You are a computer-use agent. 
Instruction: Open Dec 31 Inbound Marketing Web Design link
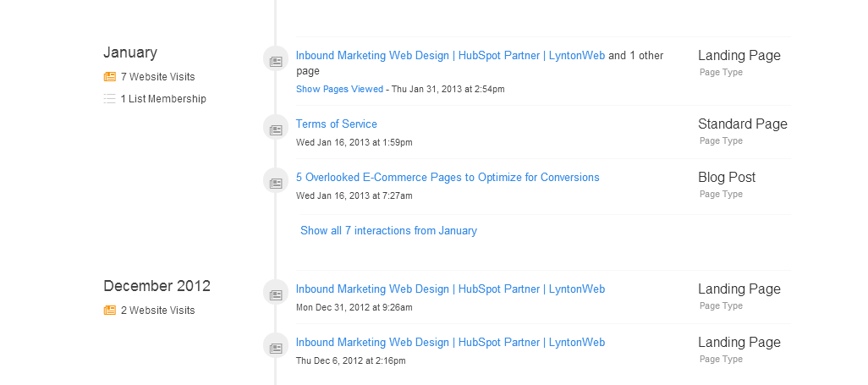pyautogui.click(x=451, y=289)
